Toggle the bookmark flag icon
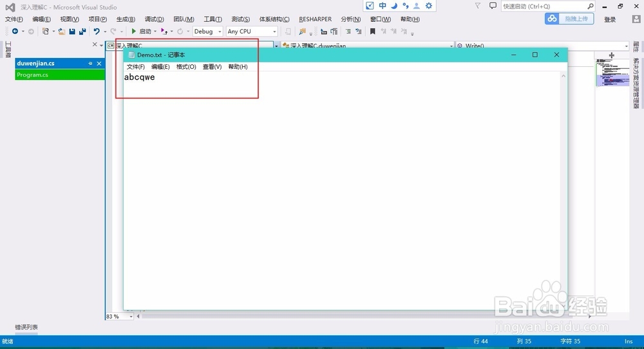 click(372, 31)
